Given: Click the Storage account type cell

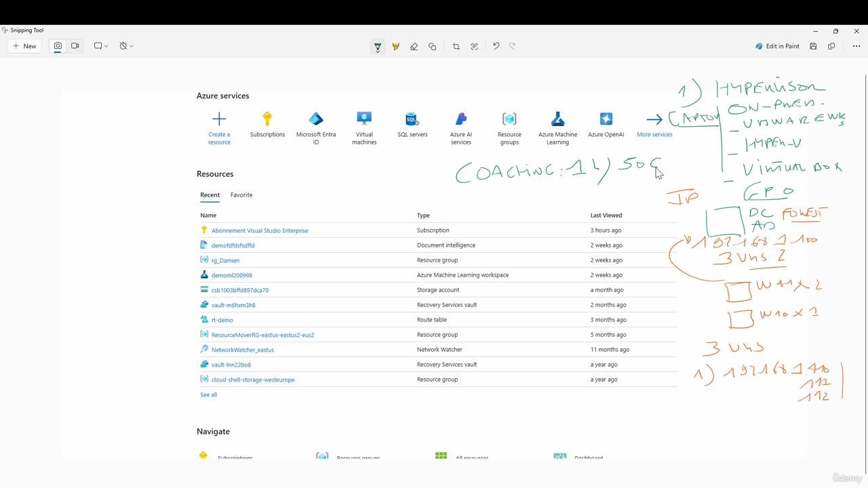Looking at the screenshot, I should click(x=438, y=290).
